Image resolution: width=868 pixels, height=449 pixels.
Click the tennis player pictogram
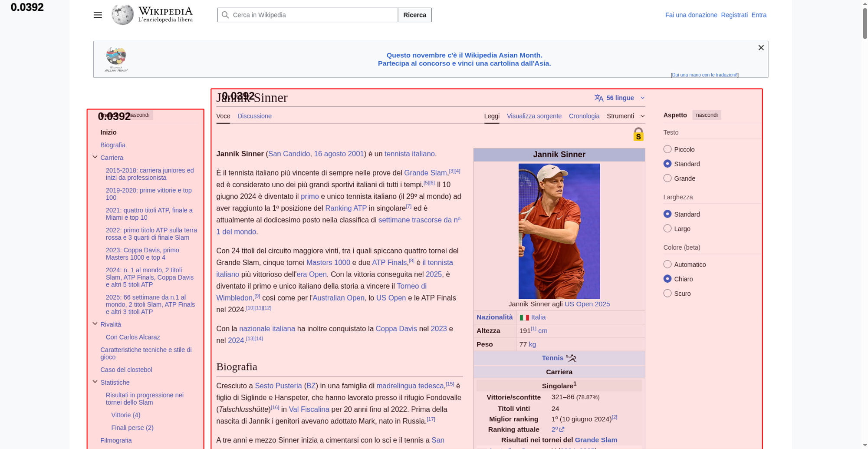point(571,358)
